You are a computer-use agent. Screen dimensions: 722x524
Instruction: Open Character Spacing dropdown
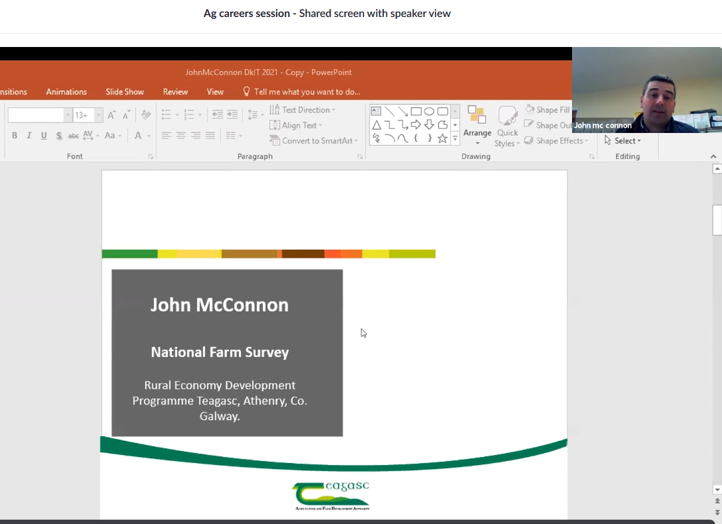point(91,135)
